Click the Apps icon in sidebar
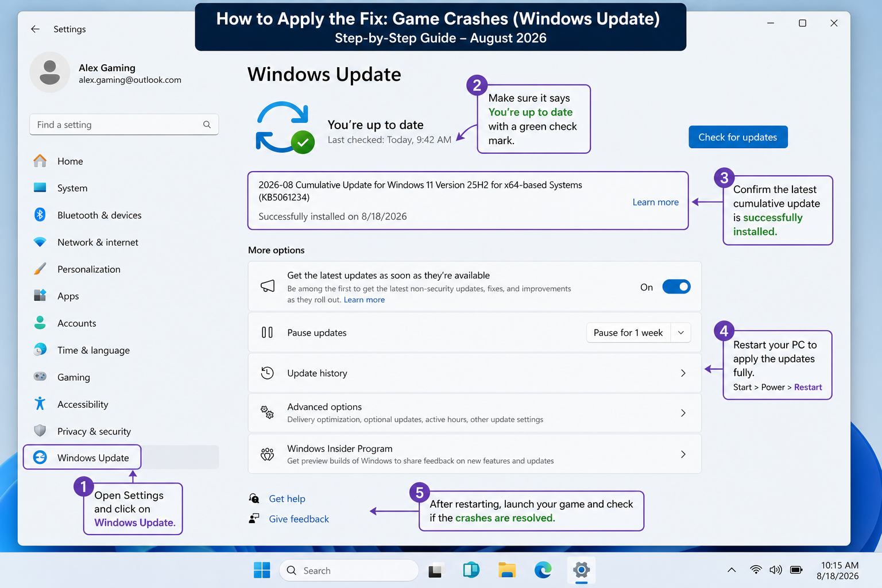This screenshot has width=882, height=588. (x=40, y=296)
